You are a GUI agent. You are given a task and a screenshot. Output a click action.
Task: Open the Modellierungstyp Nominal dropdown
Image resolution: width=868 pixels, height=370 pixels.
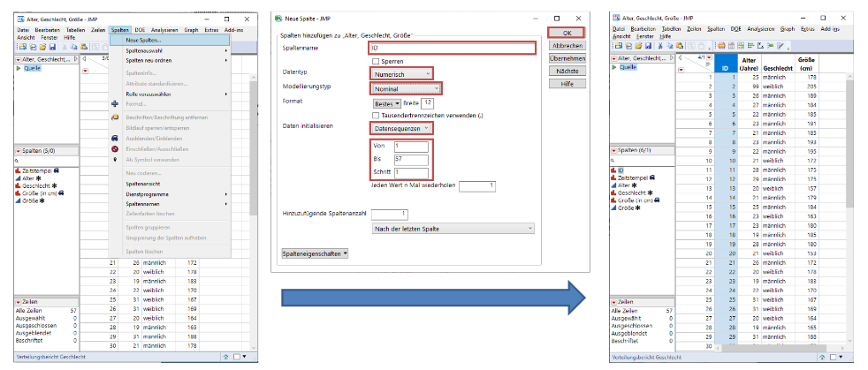coord(405,88)
